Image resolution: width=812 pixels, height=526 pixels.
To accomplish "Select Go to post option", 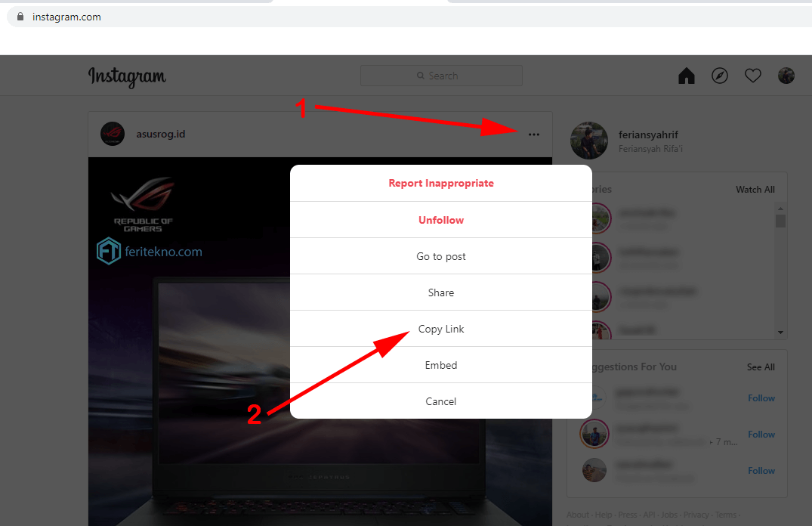I will point(440,256).
